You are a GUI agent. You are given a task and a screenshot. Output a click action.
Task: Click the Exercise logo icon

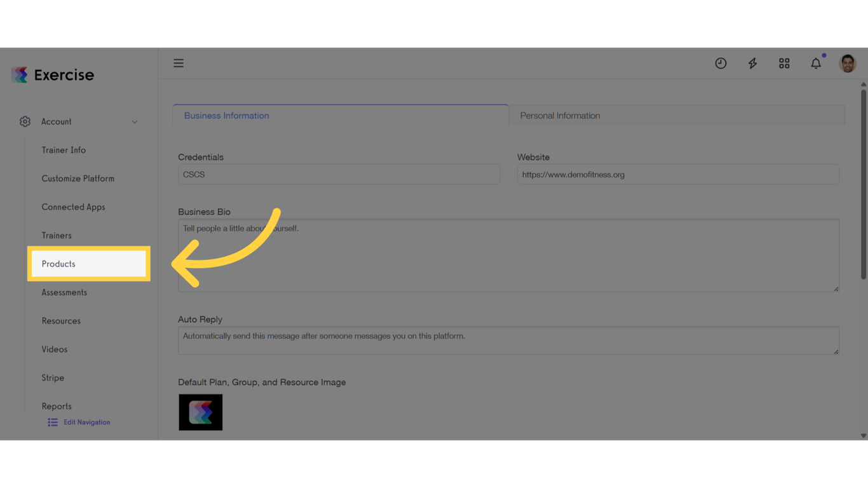point(20,74)
